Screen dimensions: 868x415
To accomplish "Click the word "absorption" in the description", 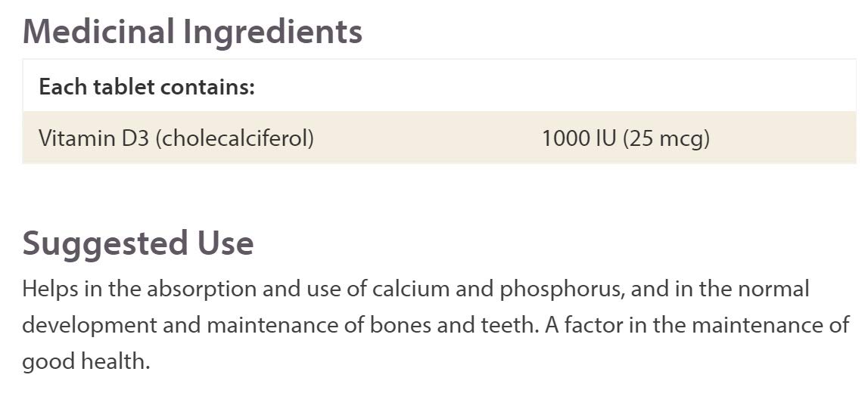I will (x=186, y=289).
